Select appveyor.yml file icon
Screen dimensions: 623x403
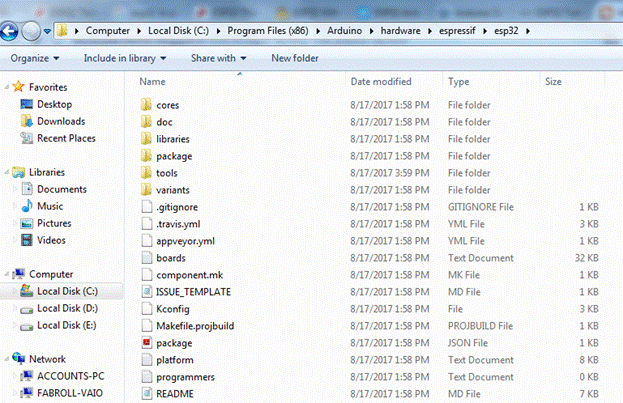coord(147,241)
